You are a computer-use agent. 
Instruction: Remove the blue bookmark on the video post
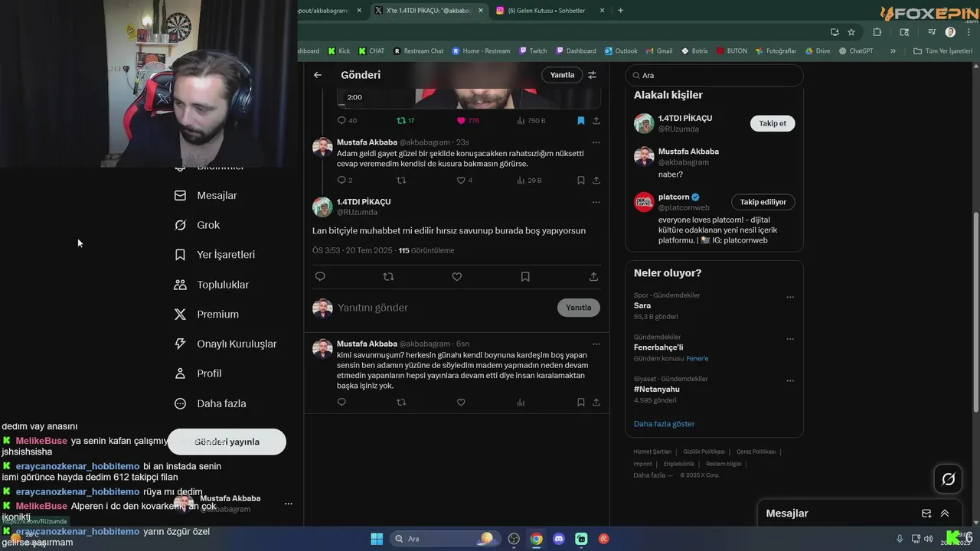click(x=580, y=120)
